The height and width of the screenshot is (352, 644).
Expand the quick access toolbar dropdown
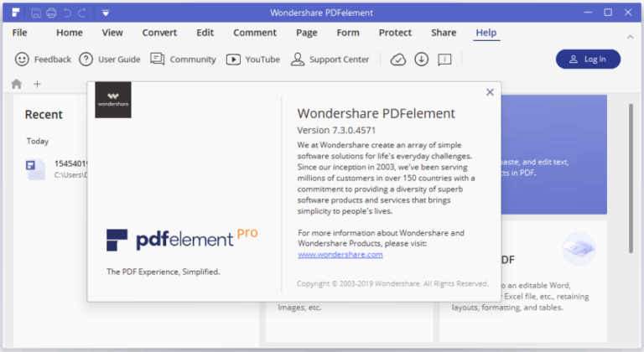(x=106, y=13)
